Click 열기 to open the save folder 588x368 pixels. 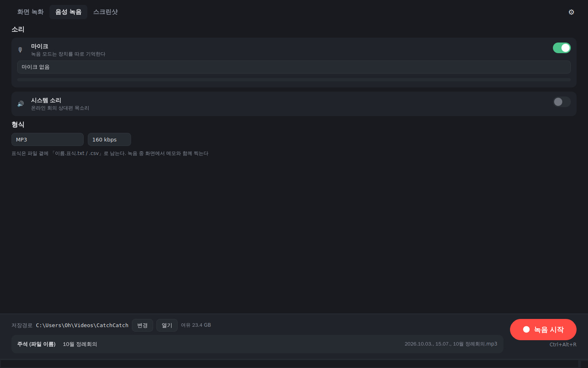(x=167, y=325)
